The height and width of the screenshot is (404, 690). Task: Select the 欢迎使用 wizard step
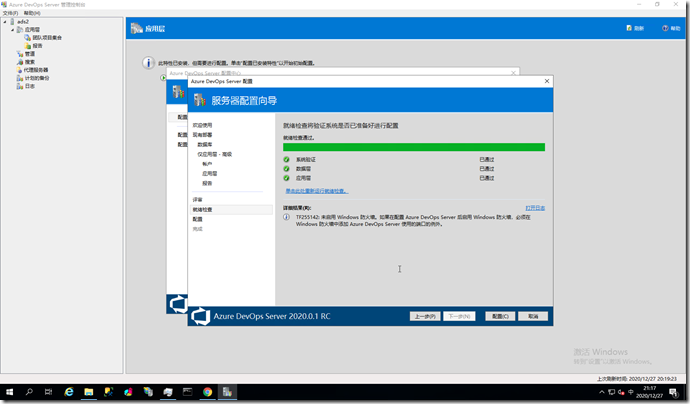click(202, 125)
